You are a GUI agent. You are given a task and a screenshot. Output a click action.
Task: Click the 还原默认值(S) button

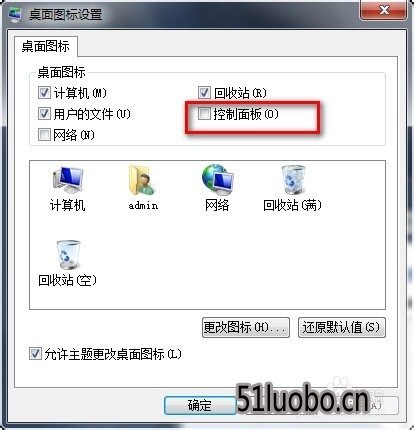(342, 327)
